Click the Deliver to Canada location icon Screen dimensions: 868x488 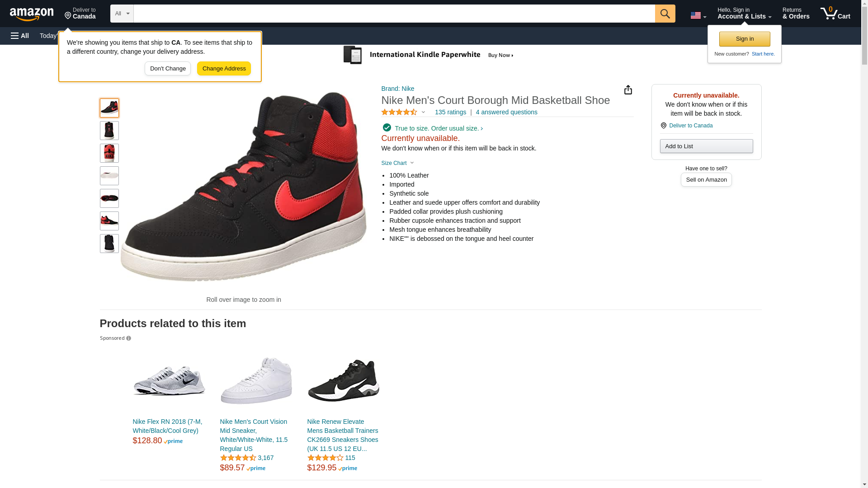tap(80, 14)
